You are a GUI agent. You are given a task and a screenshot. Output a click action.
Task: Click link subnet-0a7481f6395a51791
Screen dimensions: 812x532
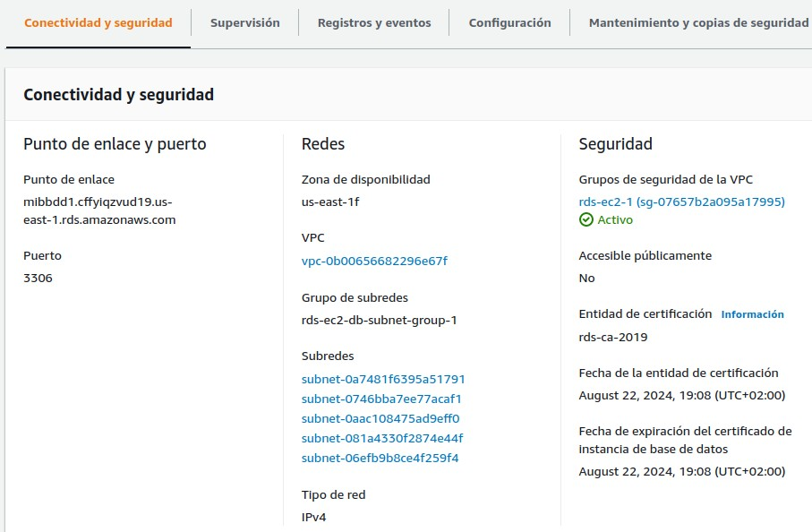383,379
